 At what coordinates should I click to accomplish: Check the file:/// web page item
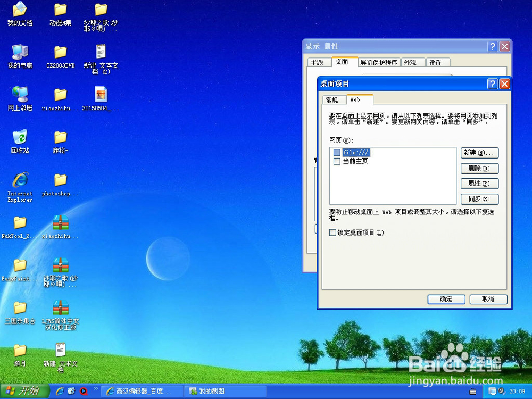pyautogui.click(x=337, y=152)
